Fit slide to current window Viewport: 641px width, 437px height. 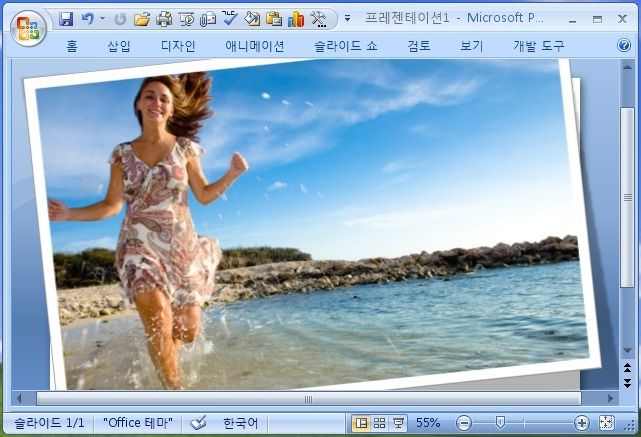click(606, 423)
